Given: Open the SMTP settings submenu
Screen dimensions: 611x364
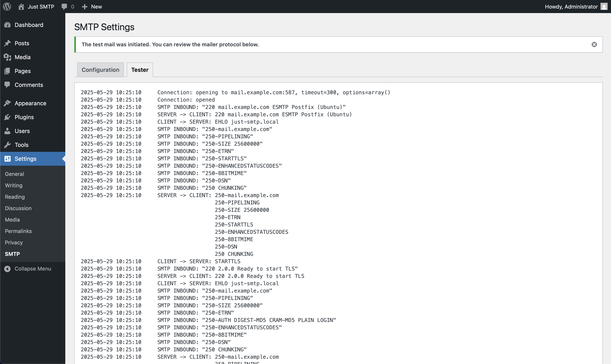Looking at the screenshot, I should [x=12, y=254].
